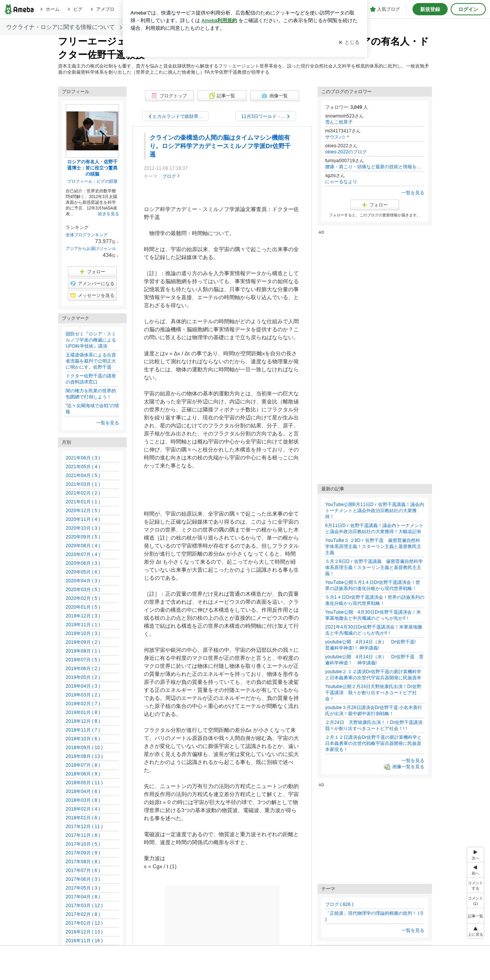Open bookmark ドクター佐野千遥の講座の資料請求窓口
This screenshot has height=980, width=490.
(x=91, y=379)
